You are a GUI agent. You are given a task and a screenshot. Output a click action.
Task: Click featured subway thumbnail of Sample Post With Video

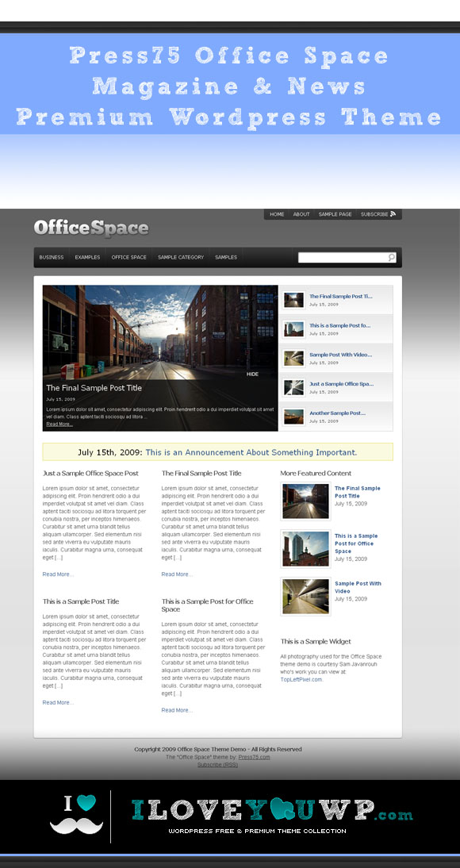click(305, 596)
